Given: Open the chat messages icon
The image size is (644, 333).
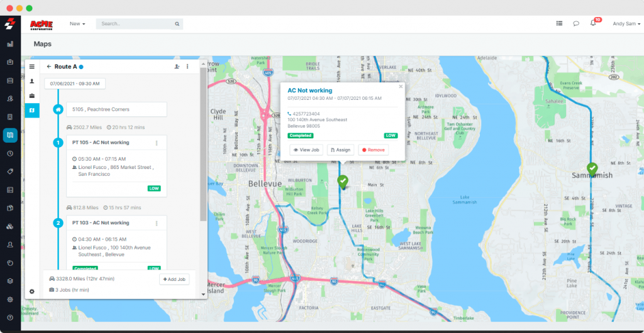Looking at the screenshot, I should point(575,24).
